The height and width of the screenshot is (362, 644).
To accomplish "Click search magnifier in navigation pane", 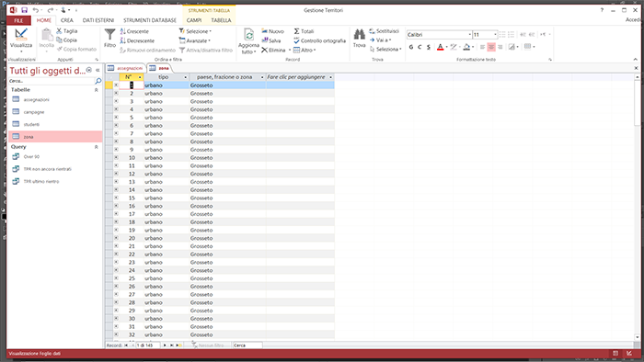I will 98,81.
